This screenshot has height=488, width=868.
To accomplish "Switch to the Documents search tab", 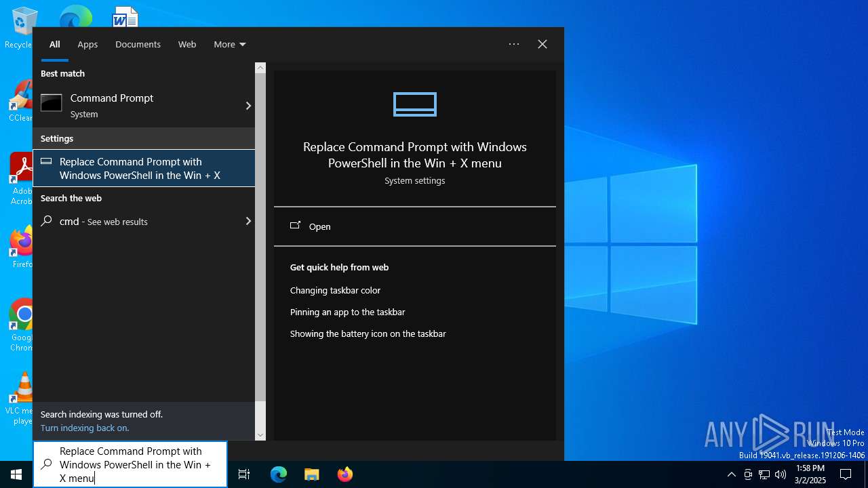I will pos(138,44).
